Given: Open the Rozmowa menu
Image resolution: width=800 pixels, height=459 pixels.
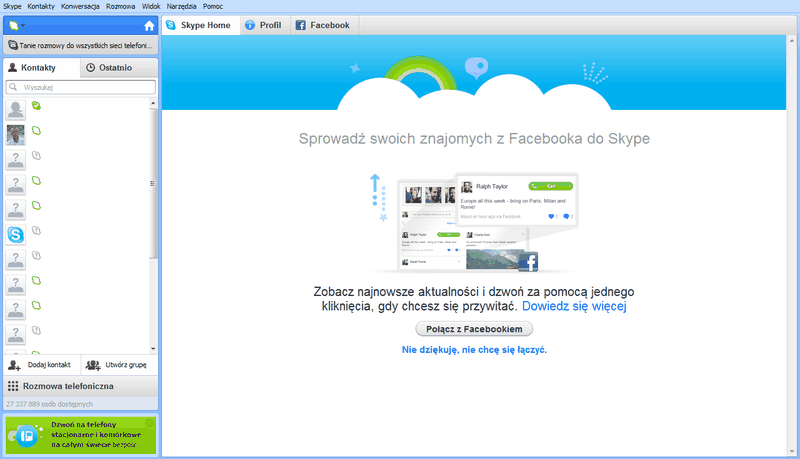Looking at the screenshot, I should [x=120, y=6].
